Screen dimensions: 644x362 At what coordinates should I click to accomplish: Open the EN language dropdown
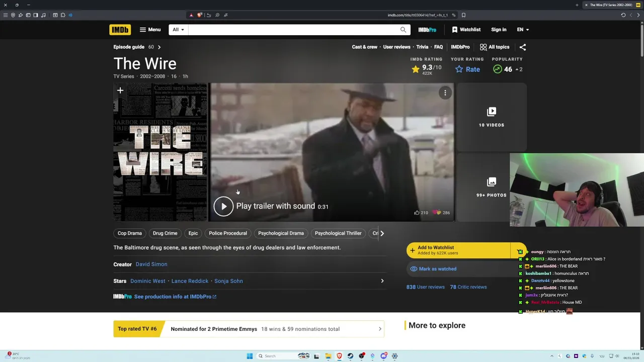pyautogui.click(x=523, y=30)
